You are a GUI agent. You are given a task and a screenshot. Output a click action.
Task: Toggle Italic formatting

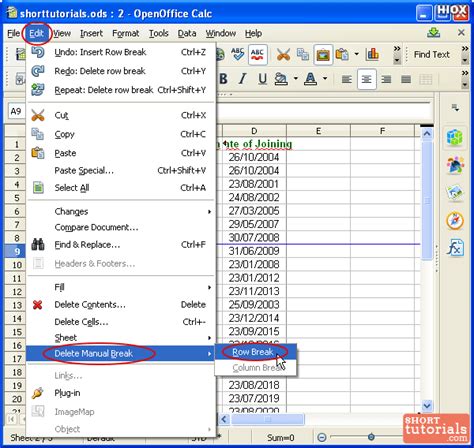[x=242, y=79]
